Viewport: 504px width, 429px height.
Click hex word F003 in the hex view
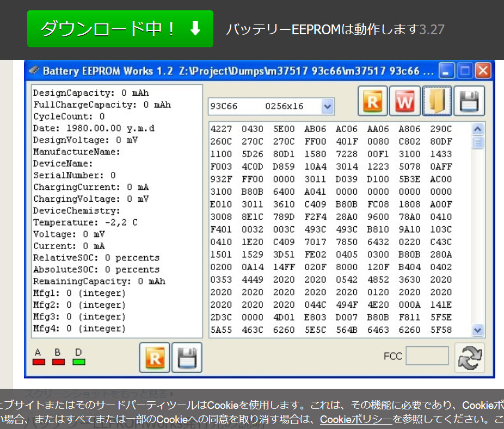221,167
